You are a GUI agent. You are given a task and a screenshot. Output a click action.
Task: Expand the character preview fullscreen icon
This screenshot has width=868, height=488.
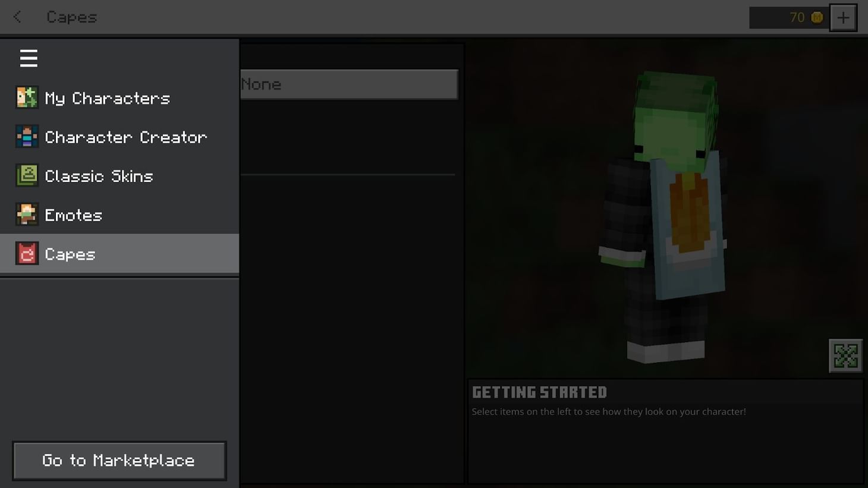(845, 355)
